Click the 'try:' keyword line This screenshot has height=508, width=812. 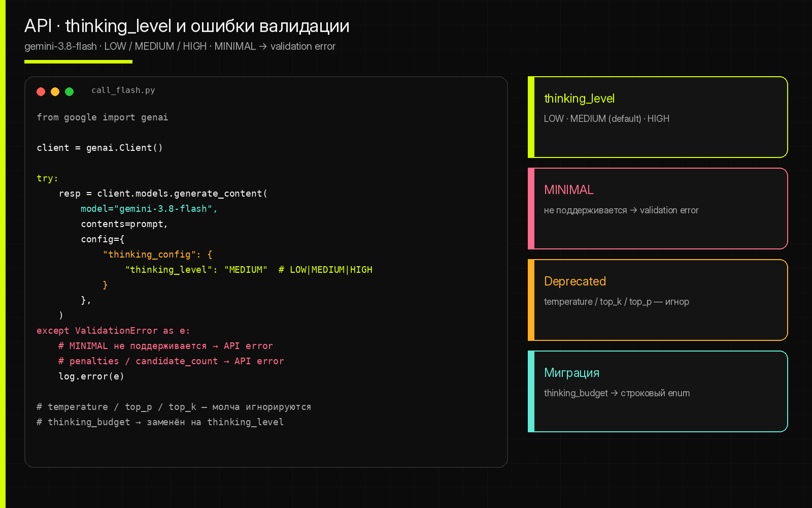[x=47, y=178]
